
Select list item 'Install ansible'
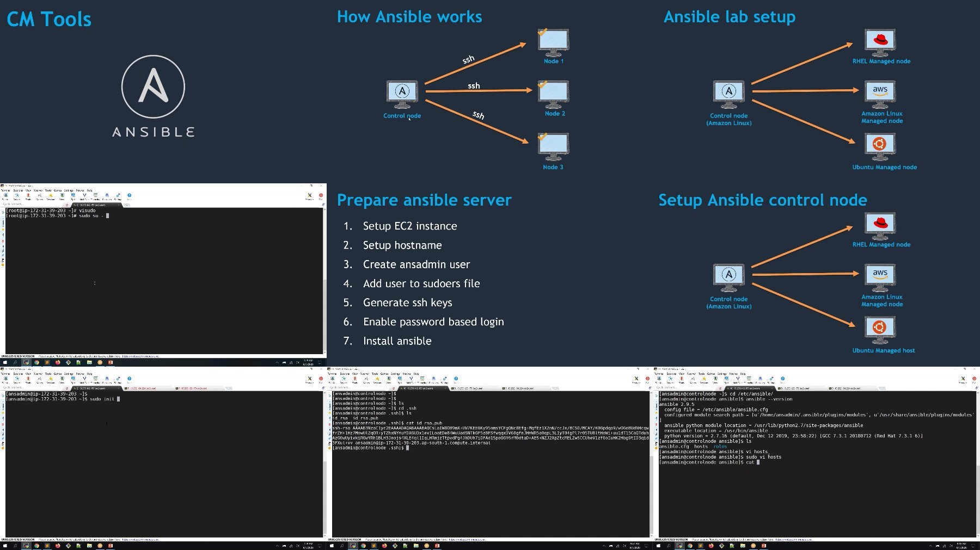(397, 341)
